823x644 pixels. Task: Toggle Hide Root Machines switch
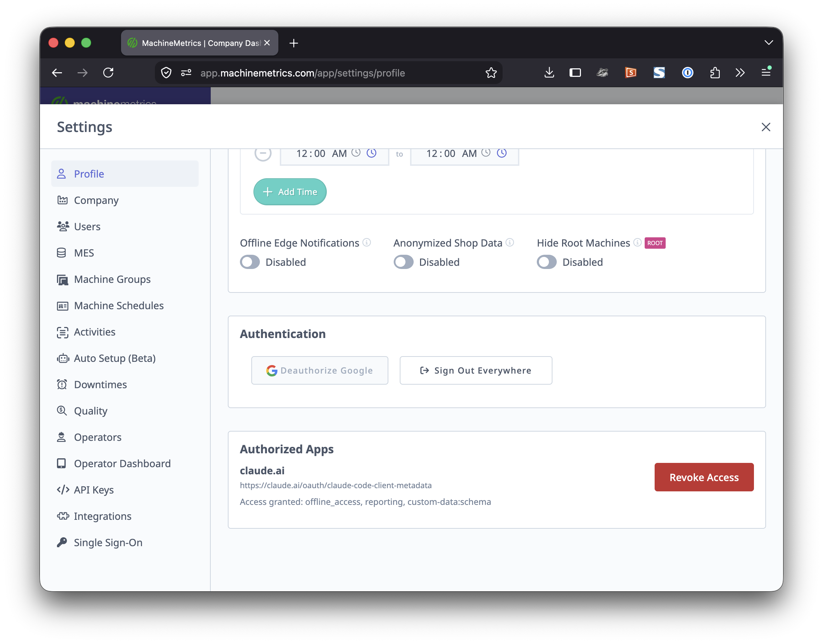(x=546, y=262)
